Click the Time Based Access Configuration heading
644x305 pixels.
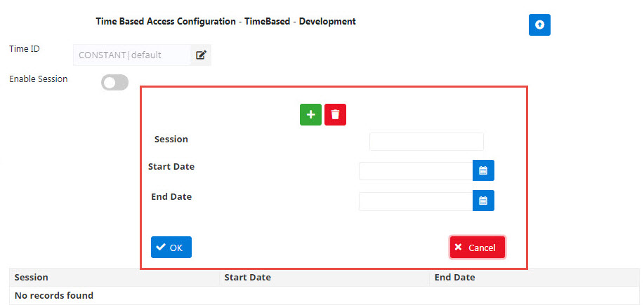tap(225, 21)
